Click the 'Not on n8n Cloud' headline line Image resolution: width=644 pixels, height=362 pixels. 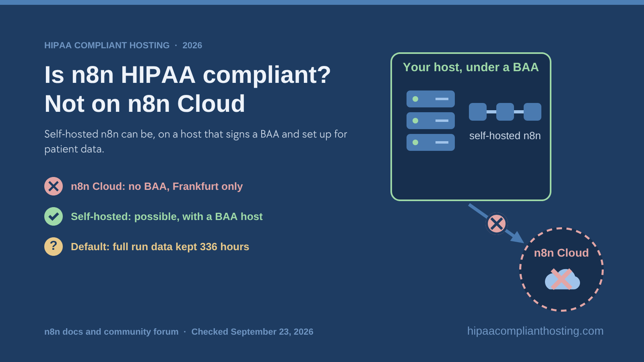pos(145,104)
